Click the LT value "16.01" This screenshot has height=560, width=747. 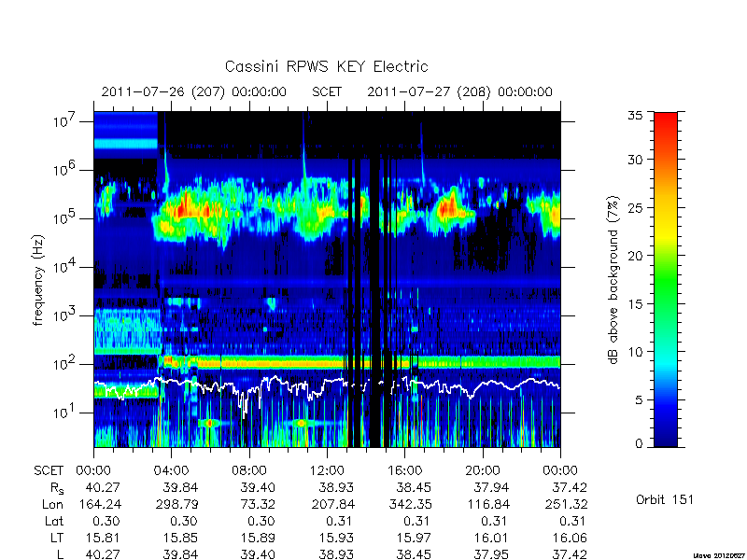pos(492,539)
